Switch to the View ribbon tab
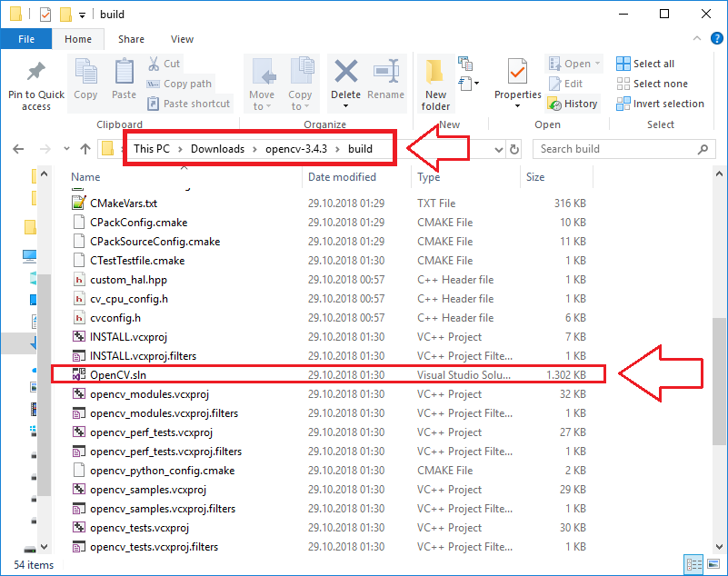This screenshot has height=576, width=728. coord(182,39)
